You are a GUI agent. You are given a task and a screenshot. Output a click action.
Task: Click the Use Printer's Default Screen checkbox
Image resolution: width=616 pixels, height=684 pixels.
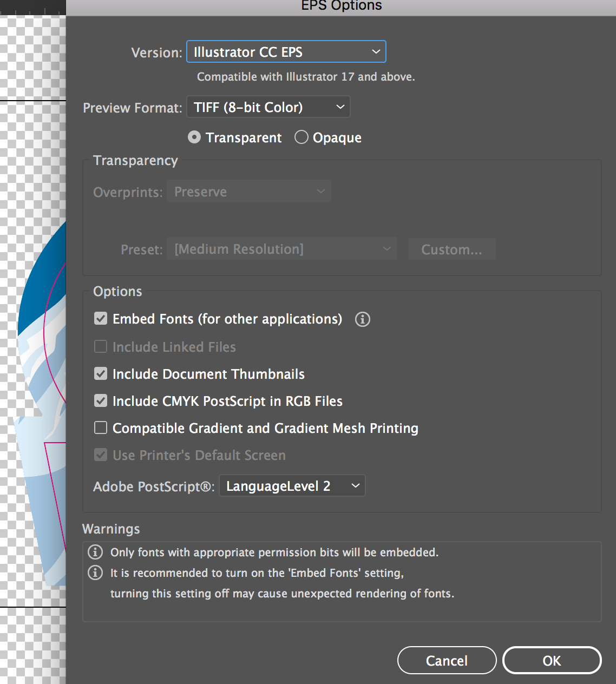coord(101,455)
